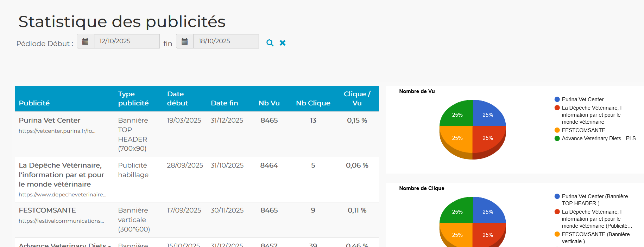Viewport: 644px width, 247px height.
Task: Click the Clique / Vu column header
Action: 357,99
